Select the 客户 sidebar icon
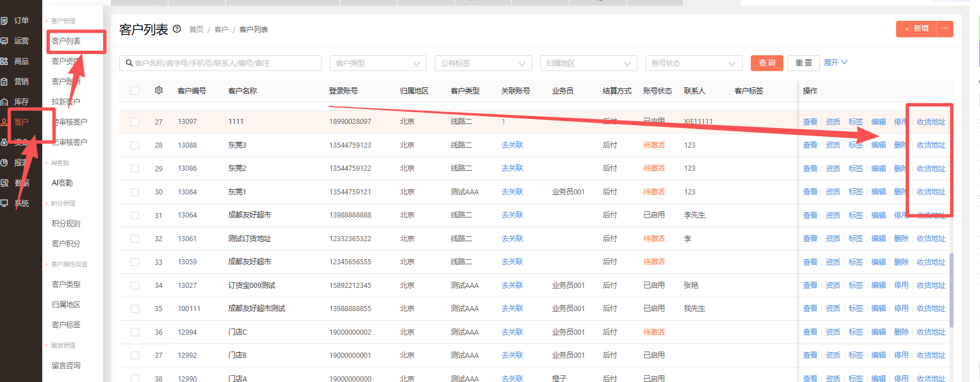The image size is (980, 382). click(x=4, y=122)
